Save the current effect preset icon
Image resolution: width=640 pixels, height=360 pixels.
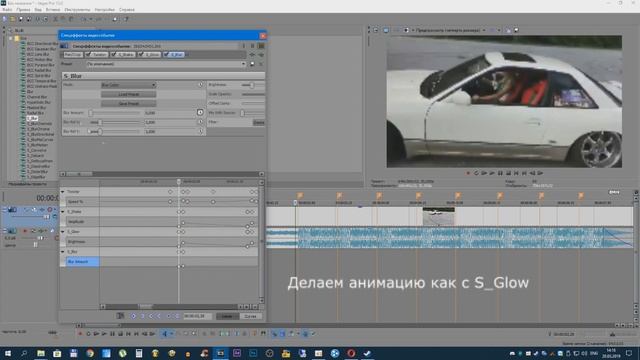pyautogui.click(x=253, y=64)
